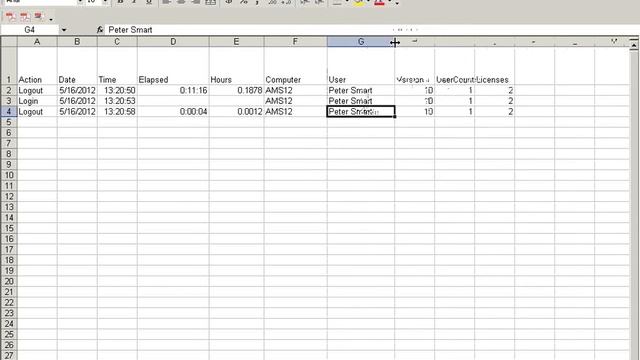Screen dimensions: 640x360
Task: Select column A header
Action: pos(37,42)
